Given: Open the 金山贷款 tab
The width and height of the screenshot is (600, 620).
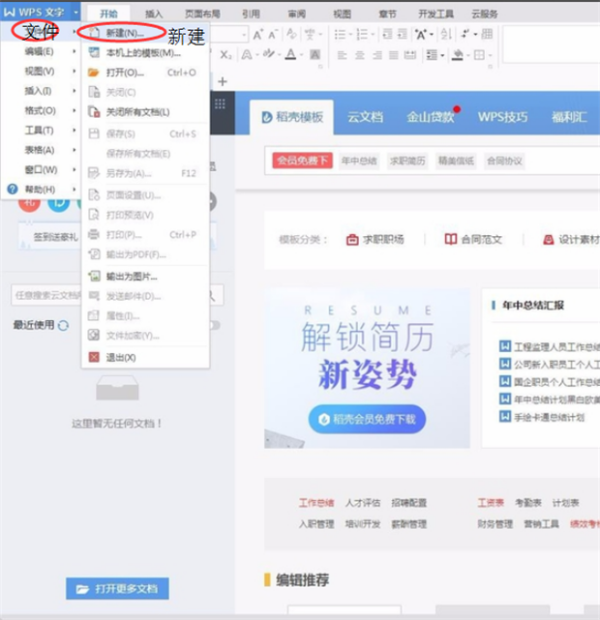Looking at the screenshot, I should pyautogui.click(x=430, y=117).
